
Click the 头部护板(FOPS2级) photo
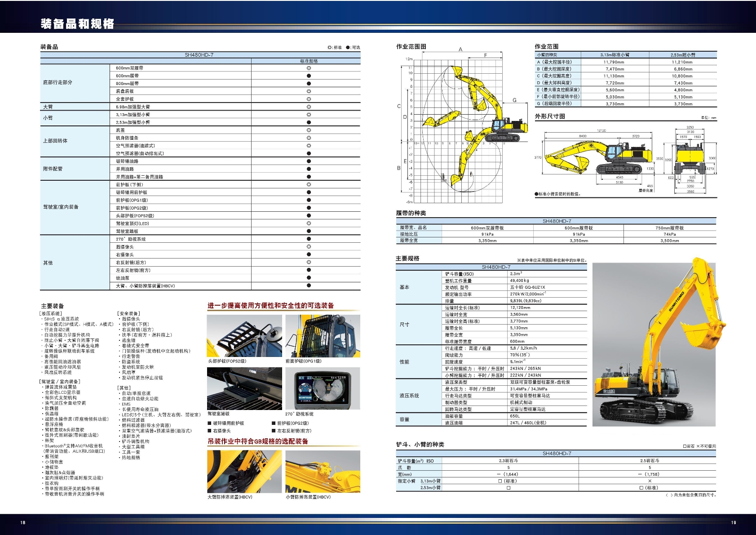[244, 336]
